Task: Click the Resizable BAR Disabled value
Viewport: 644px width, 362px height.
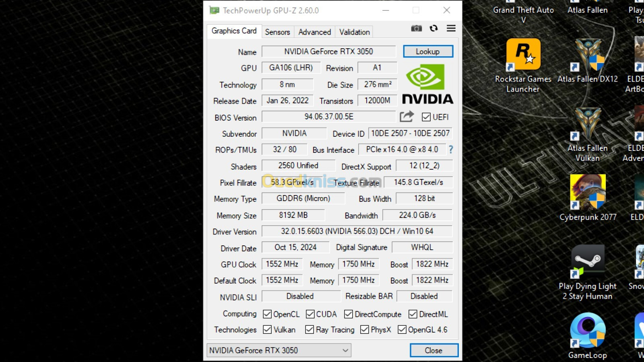Action: (x=424, y=296)
